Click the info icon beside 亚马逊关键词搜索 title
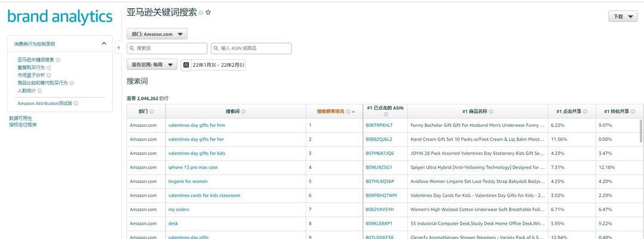This screenshot has width=644, height=239. tap(201, 13)
